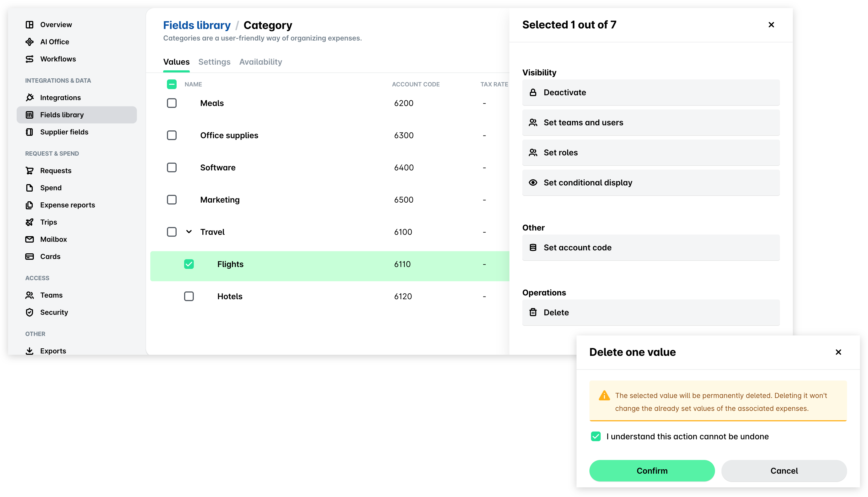The height and width of the screenshot is (497, 868).
Task: Open the Cards icon
Action: tap(30, 256)
